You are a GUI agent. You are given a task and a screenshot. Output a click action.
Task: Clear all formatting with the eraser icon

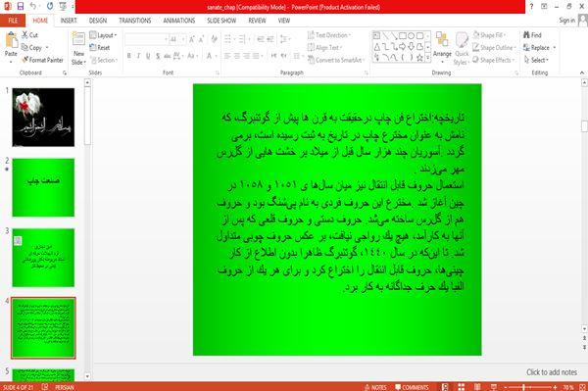pos(214,39)
